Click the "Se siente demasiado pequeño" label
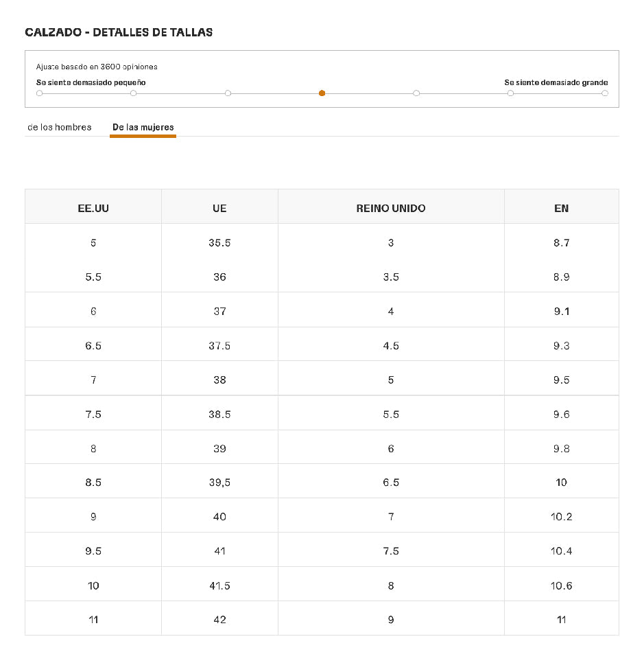Viewport: 644px width, 652px height. pos(91,82)
